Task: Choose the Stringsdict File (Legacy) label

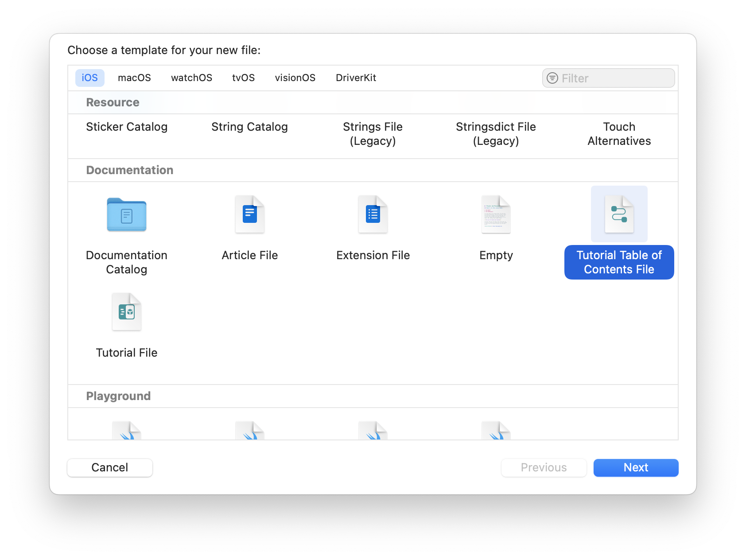Action: (496, 134)
